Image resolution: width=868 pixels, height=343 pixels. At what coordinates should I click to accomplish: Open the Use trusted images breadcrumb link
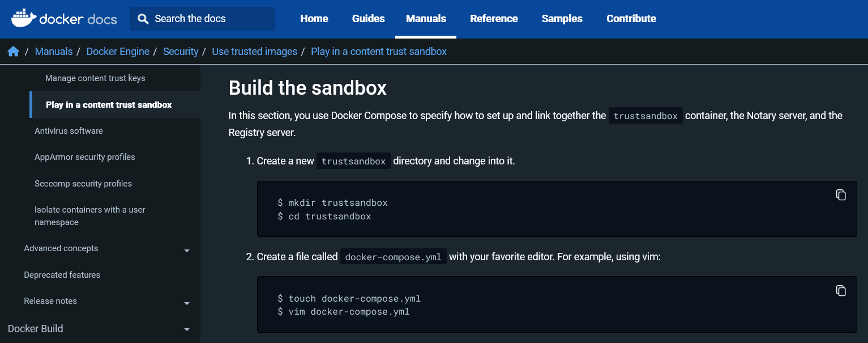click(x=254, y=51)
